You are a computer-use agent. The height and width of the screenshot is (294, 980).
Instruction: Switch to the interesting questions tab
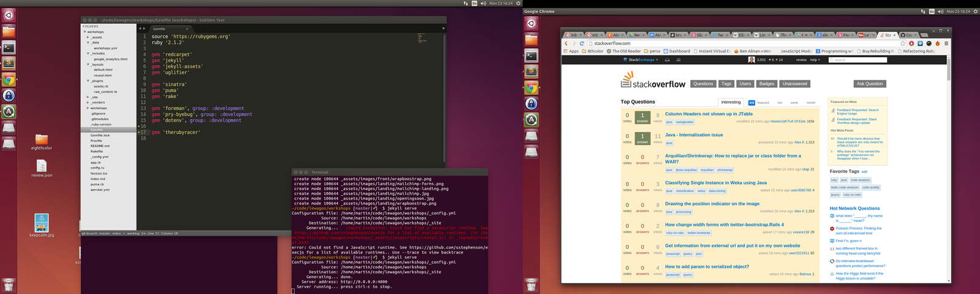[731, 102]
